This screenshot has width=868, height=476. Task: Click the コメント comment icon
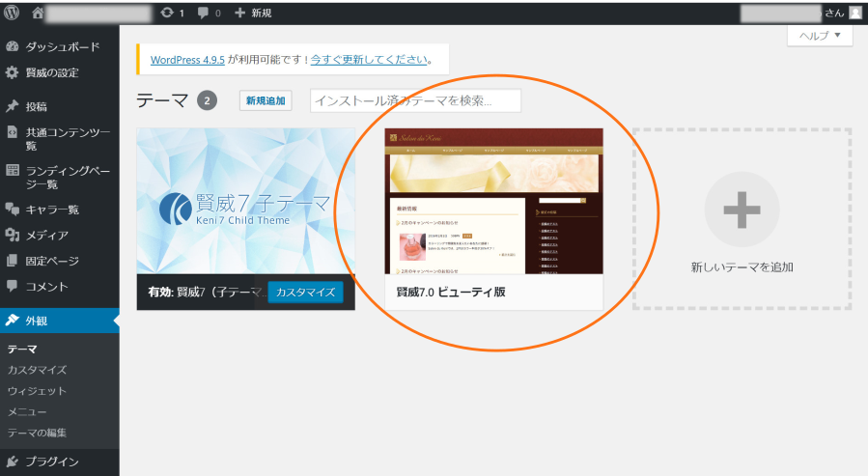pyautogui.click(x=13, y=286)
